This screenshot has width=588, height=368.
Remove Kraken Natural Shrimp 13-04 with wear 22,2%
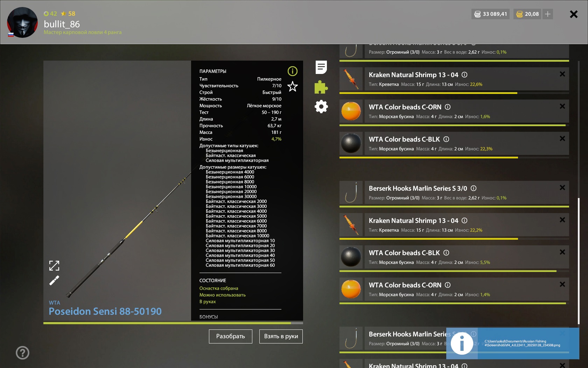tap(562, 220)
